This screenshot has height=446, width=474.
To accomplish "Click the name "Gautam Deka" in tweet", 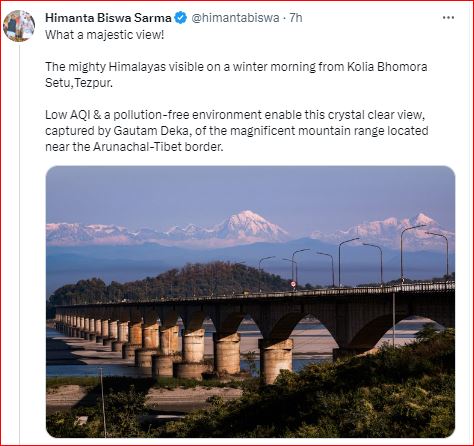I will coord(153,131).
